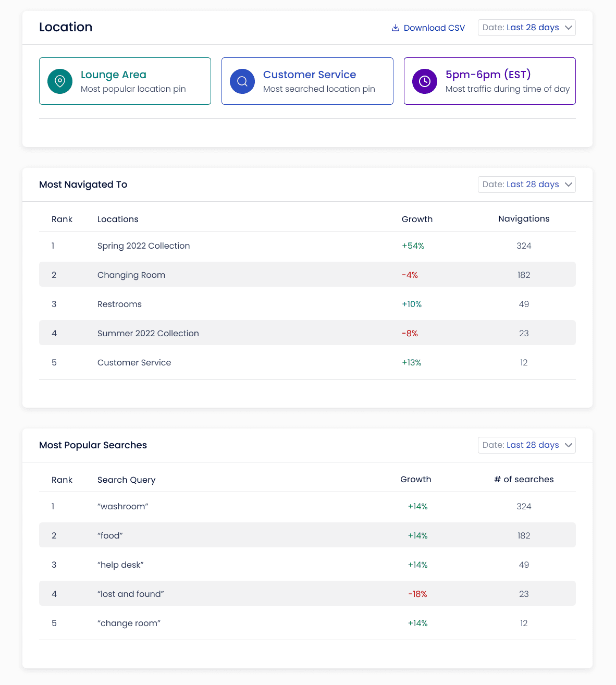Click the Customer Service search magnifier icon
Viewport: 616px width, 685px height.
(x=242, y=81)
